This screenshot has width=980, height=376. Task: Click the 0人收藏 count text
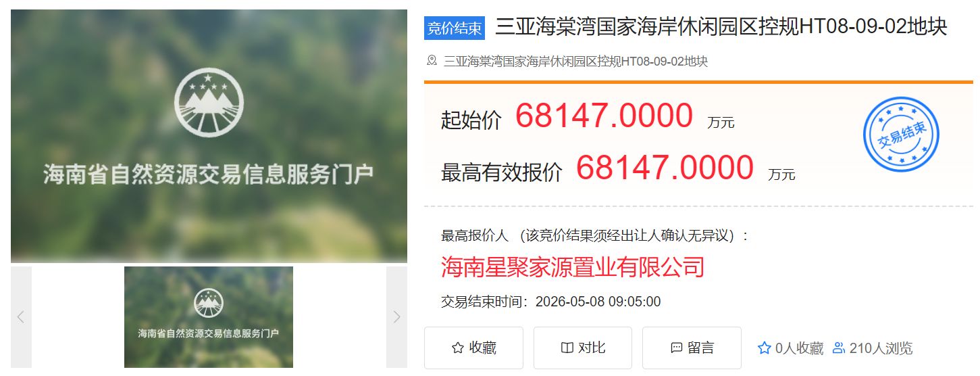pos(799,348)
